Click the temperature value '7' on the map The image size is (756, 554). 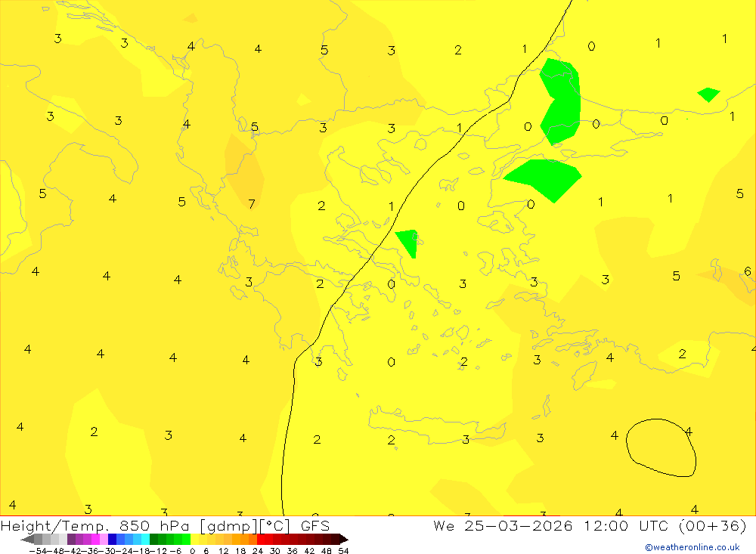point(251,204)
